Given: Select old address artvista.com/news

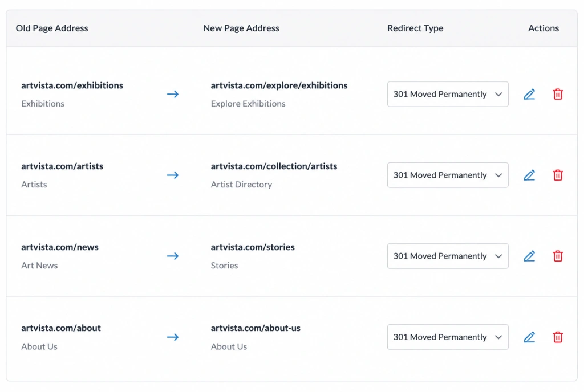Looking at the screenshot, I should (x=59, y=247).
